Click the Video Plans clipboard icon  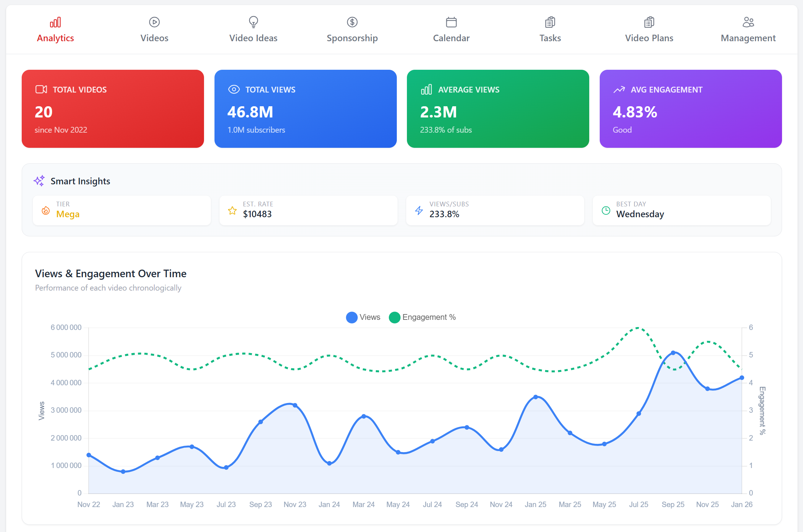(649, 22)
